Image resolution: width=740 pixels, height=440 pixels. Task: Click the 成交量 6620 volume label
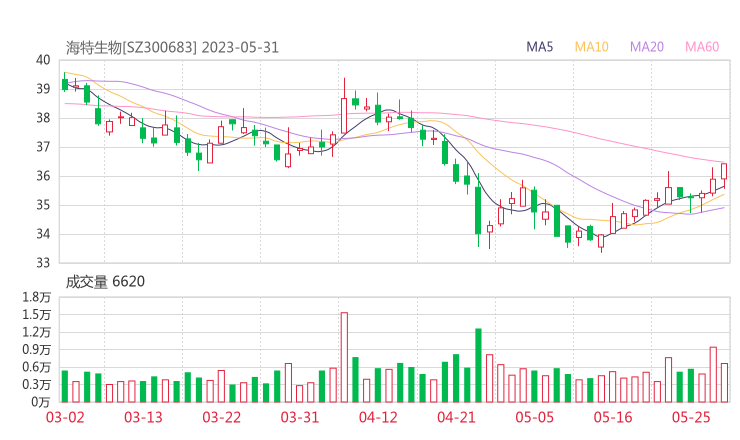coord(105,282)
